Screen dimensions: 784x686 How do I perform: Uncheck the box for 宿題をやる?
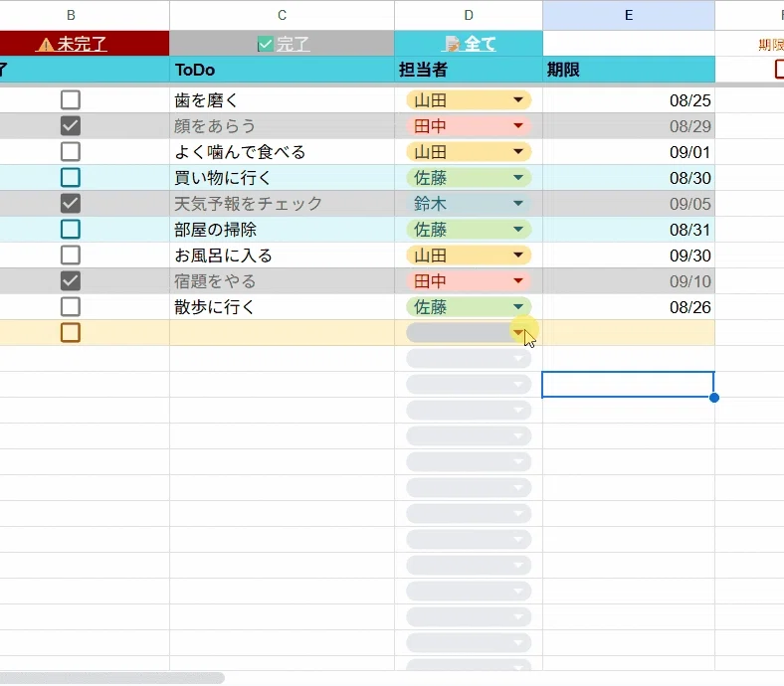[x=70, y=280]
